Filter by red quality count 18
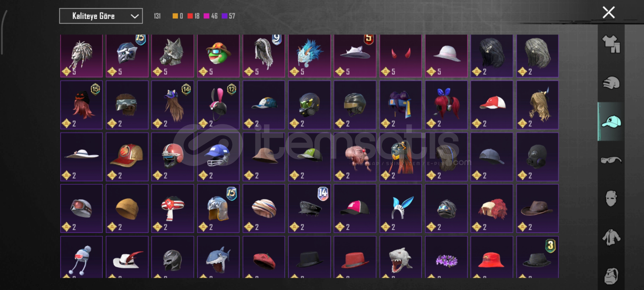 [x=193, y=16]
